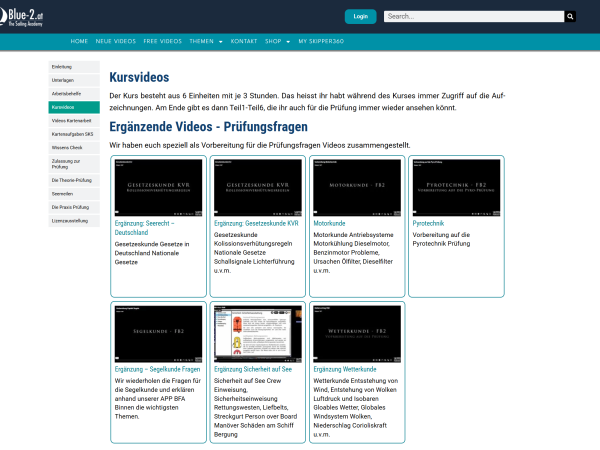The width and height of the screenshot is (600, 450).
Task: Open the Seerecht Deutschland video thumbnail
Action: (x=158, y=188)
